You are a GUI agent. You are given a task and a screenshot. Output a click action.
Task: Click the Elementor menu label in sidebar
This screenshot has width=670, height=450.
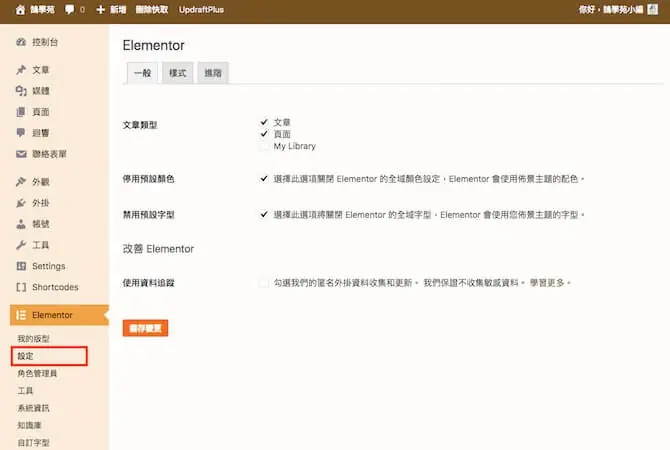52,315
